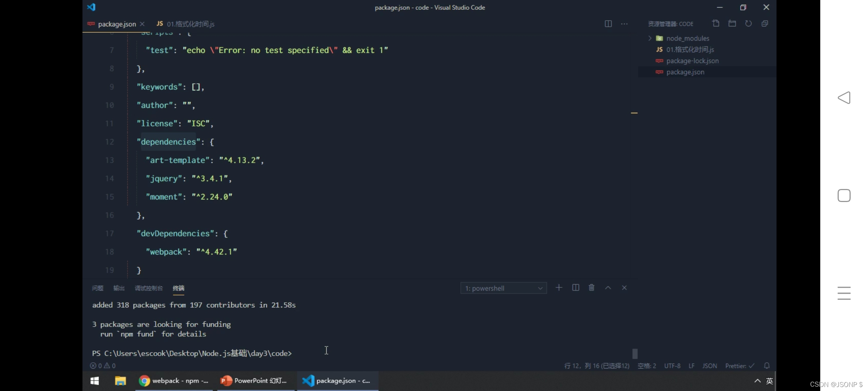Switch to VS Code taskbar item
The height and width of the screenshot is (391, 868).
(x=337, y=381)
